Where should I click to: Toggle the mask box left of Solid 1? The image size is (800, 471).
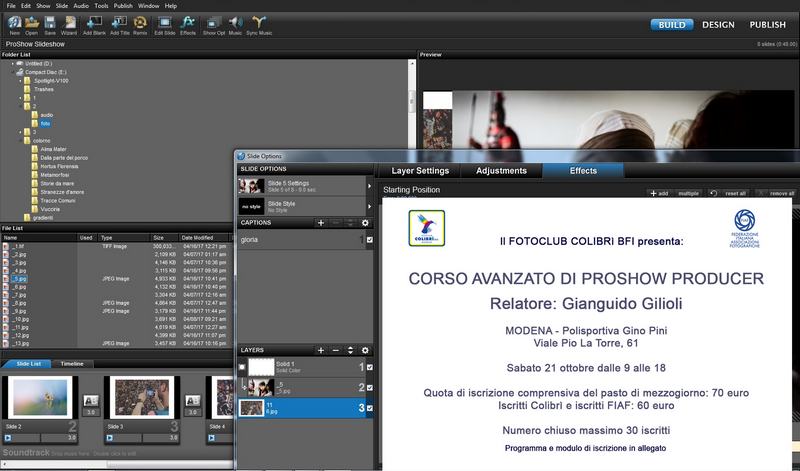pyautogui.click(x=242, y=367)
